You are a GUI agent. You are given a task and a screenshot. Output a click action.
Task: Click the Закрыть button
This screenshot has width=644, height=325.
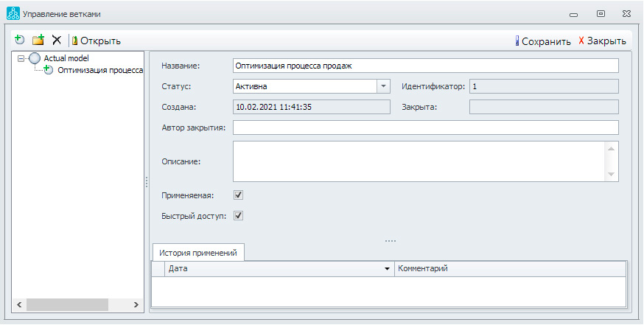point(602,41)
